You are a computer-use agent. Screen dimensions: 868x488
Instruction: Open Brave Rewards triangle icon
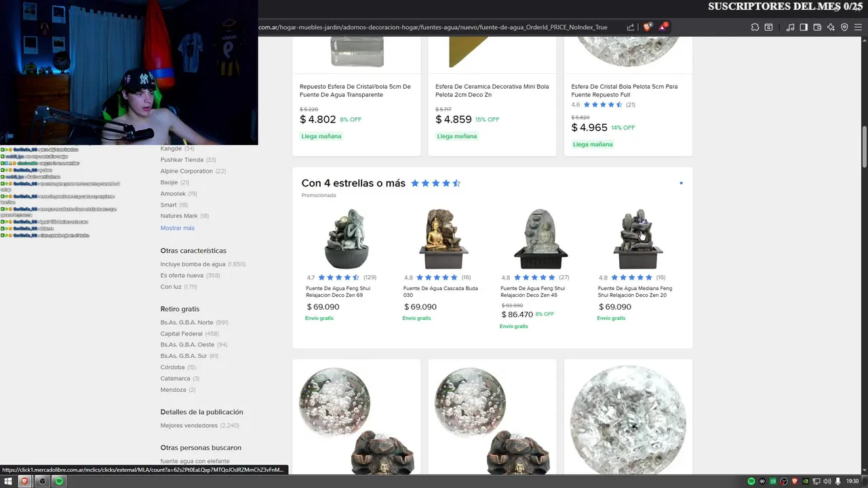click(x=663, y=27)
